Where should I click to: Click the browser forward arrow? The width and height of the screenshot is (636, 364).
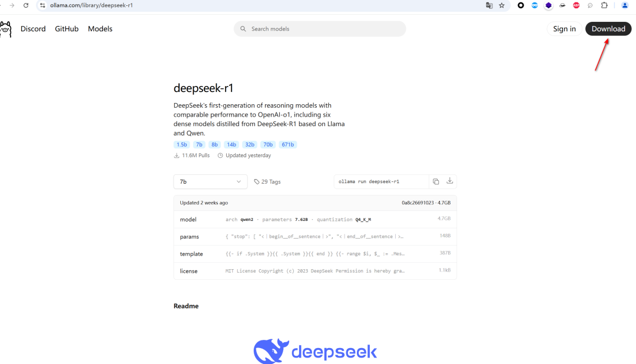(12, 5)
